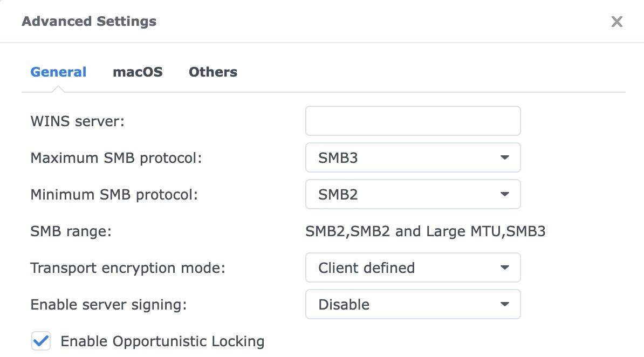Click the Enable server signing label
Image resolution: width=644 pixels, height=357 pixels.
(x=108, y=305)
